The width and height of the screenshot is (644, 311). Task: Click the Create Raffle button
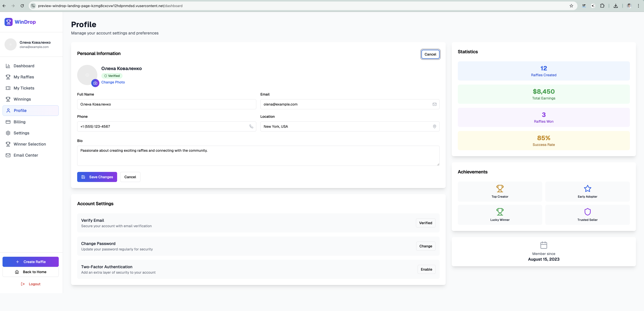(31, 262)
